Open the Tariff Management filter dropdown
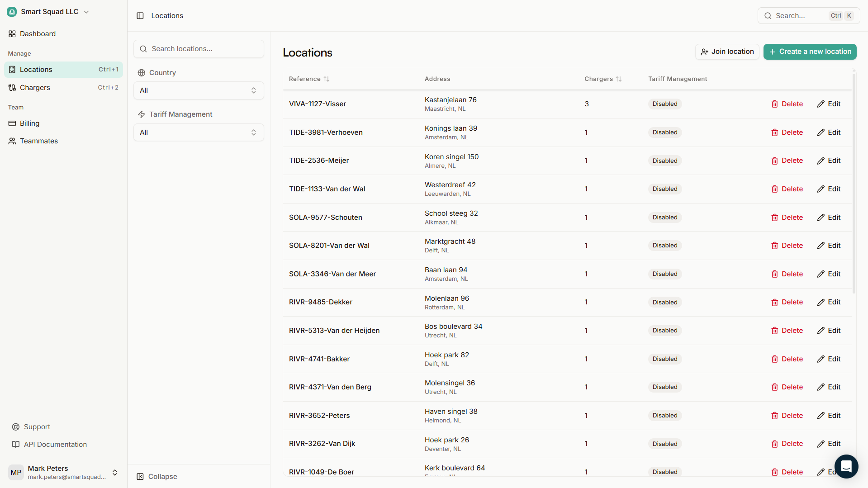The width and height of the screenshot is (868, 488). (198, 132)
